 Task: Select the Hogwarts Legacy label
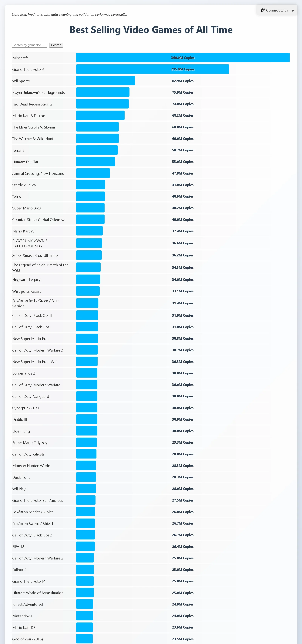[x=26, y=279]
